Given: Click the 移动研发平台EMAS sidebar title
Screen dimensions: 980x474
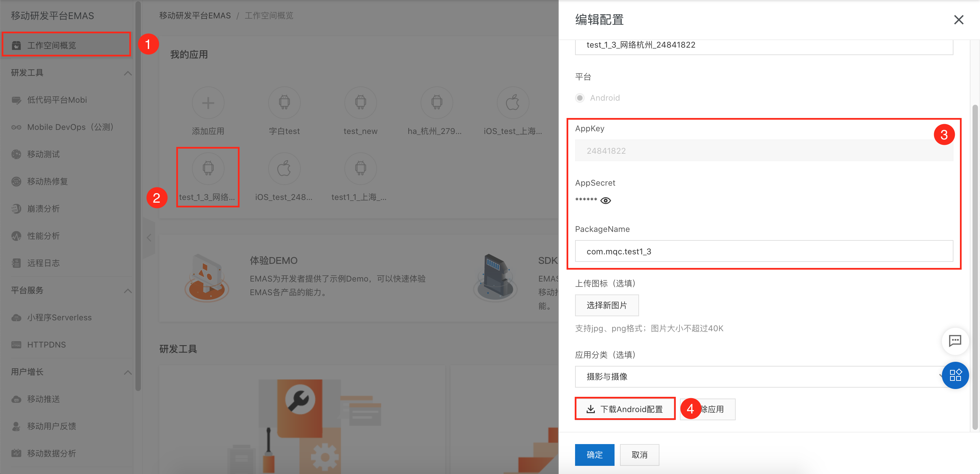Looking at the screenshot, I should (52, 16).
